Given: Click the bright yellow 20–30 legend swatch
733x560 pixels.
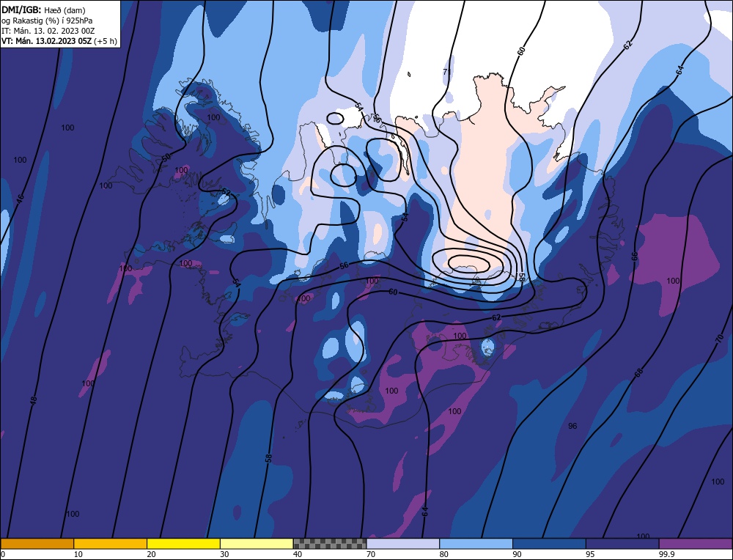Looking at the screenshot, I should click(183, 543).
